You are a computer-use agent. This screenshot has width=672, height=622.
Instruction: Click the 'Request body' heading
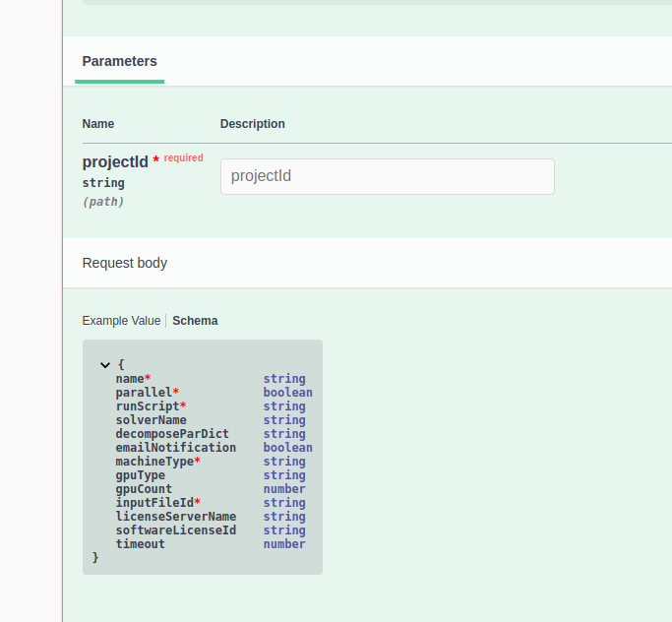125,263
